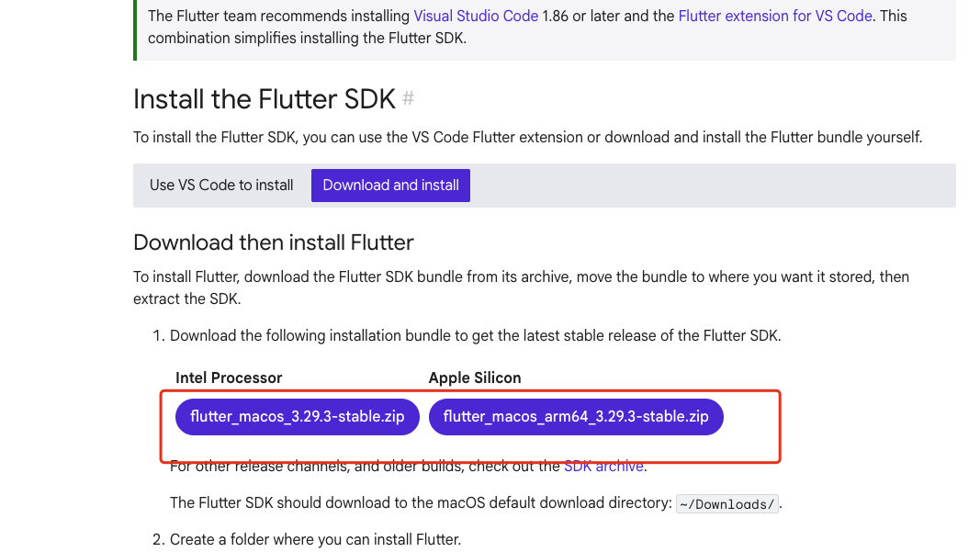Click the Download then install Flutter heading
Viewport: 980px width, 552px height.
pos(274,242)
